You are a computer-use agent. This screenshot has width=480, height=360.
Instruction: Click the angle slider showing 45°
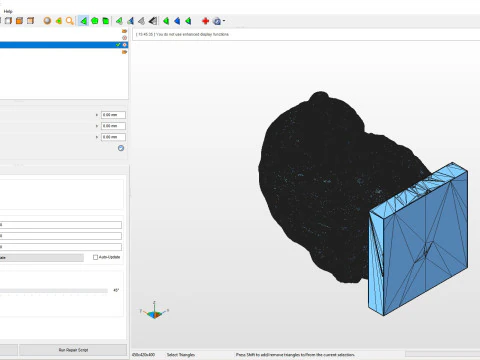tap(53, 291)
